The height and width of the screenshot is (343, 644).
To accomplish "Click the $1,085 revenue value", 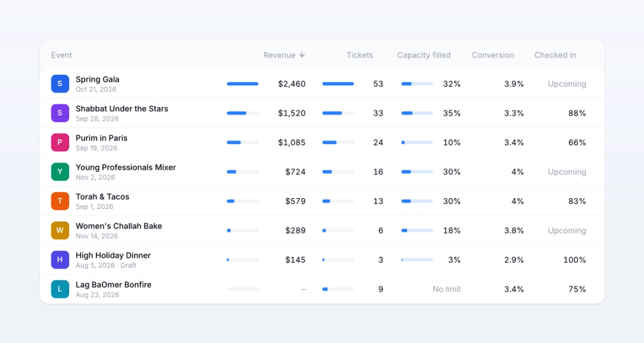I will click(292, 142).
